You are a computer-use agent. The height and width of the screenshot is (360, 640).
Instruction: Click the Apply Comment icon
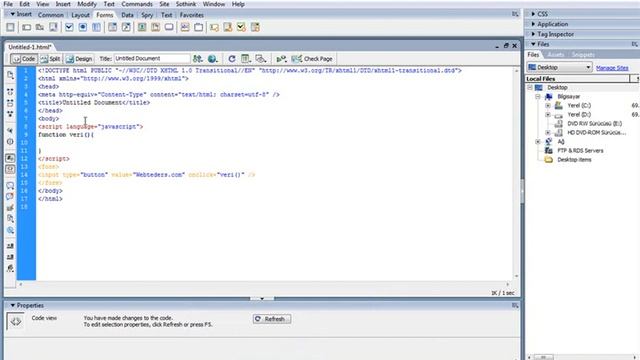point(10,185)
